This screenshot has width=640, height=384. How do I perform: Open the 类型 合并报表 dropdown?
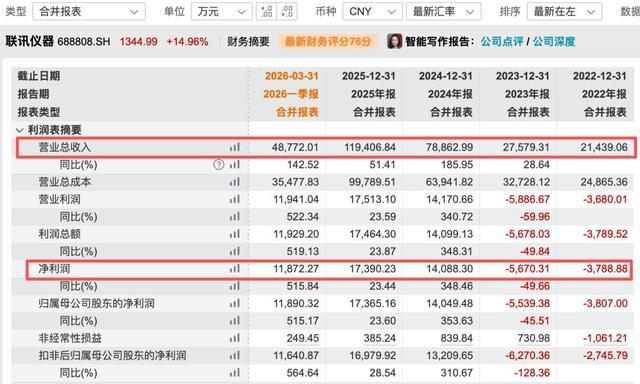point(89,11)
